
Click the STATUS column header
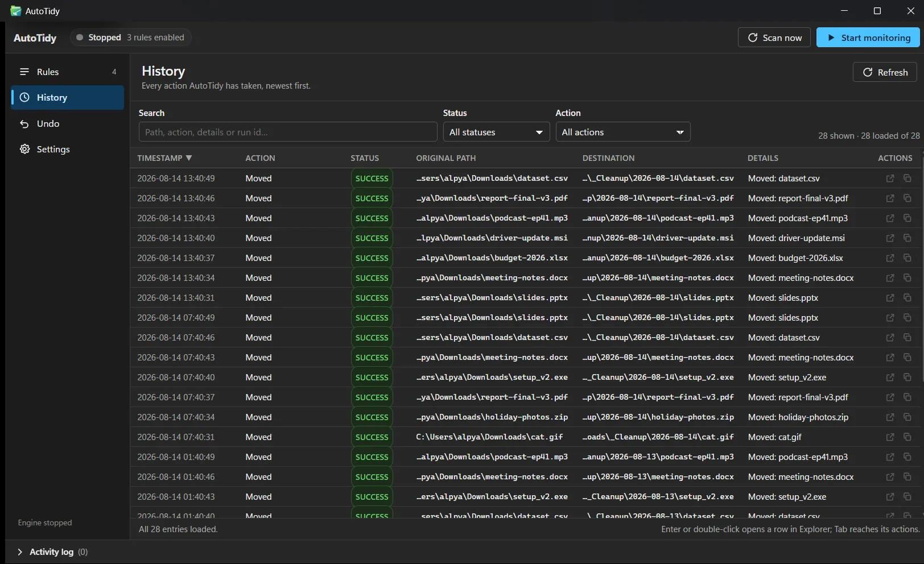click(365, 158)
